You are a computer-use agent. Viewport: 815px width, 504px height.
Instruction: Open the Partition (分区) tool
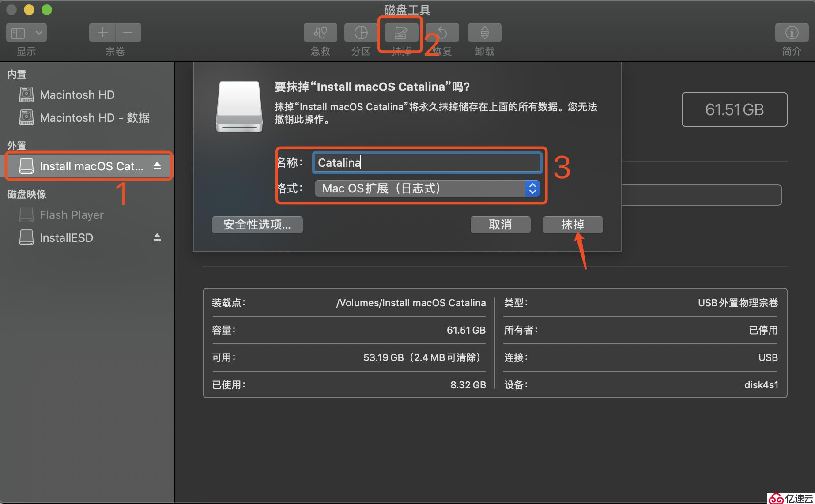361,33
